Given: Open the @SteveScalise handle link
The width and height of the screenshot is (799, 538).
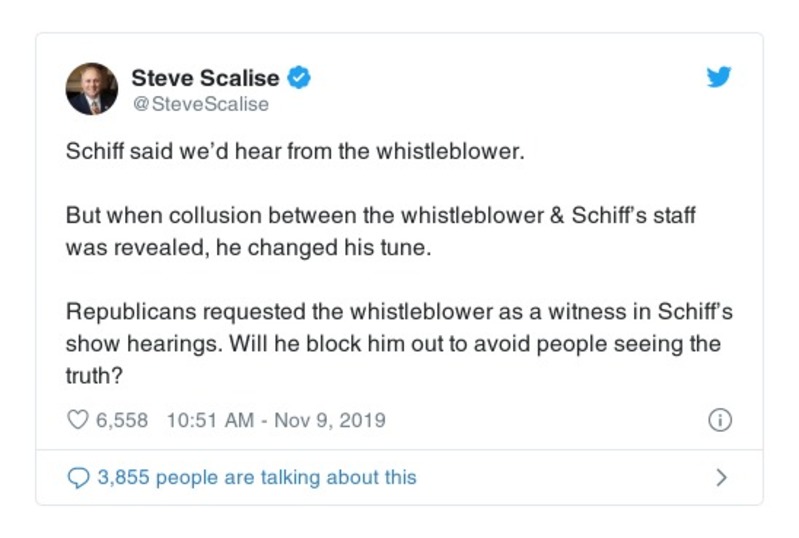Looking at the screenshot, I should tap(200, 103).
